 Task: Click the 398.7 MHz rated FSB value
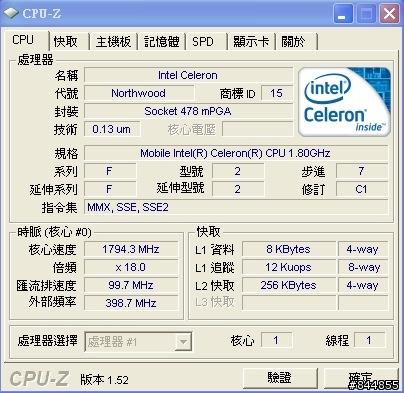pos(131,303)
